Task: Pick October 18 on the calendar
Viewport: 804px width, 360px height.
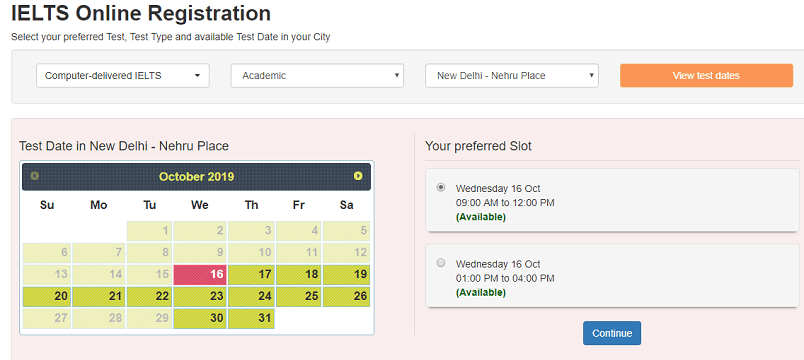Action: [x=298, y=275]
